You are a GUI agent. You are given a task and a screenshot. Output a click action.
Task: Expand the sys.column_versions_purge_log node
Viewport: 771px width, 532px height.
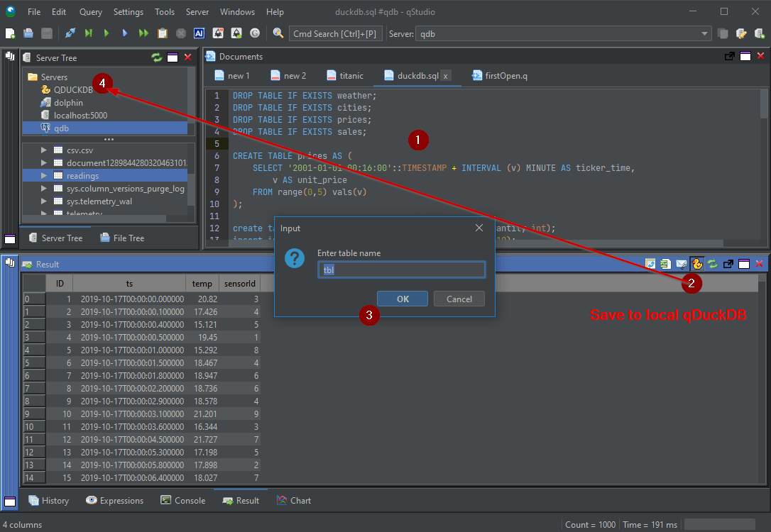44,188
